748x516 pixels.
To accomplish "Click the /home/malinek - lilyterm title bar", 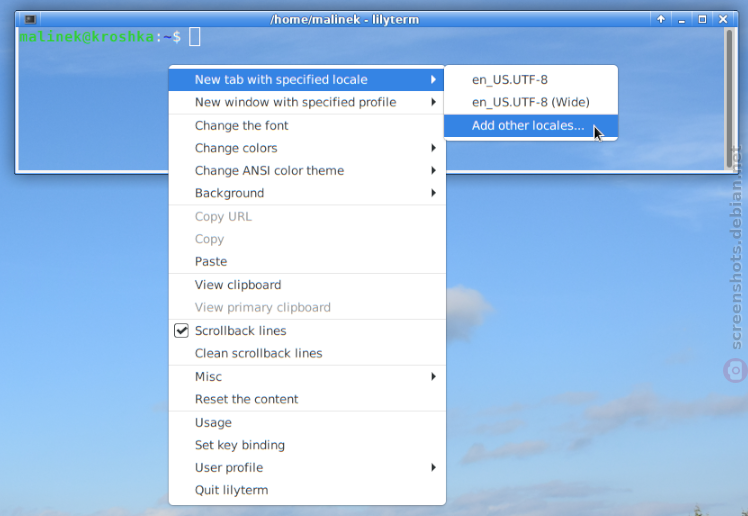I will pyautogui.click(x=344, y=20).
